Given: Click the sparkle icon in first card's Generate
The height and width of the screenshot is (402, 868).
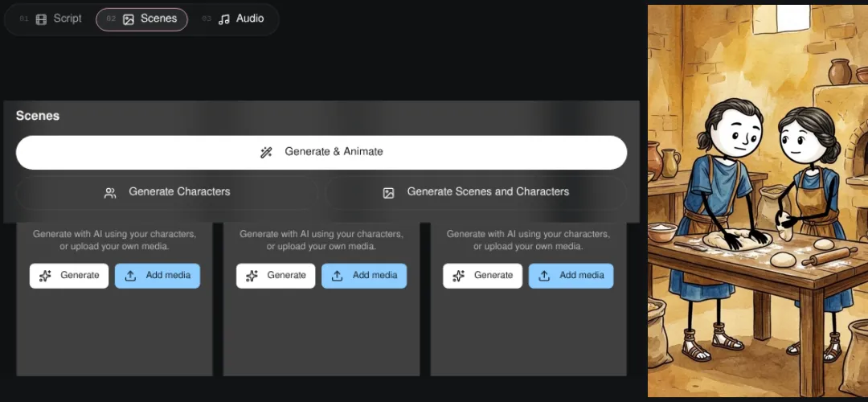Looking at the screenshot, I should 45,276.
